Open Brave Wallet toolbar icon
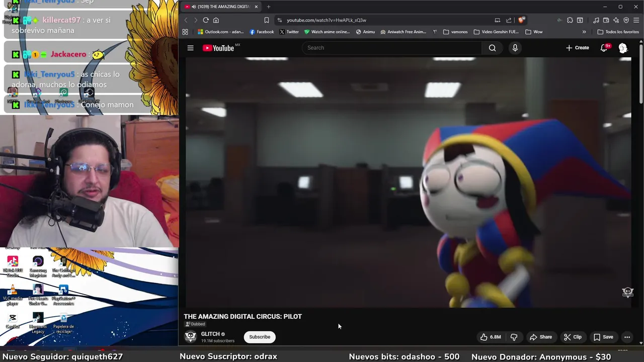Viewport: 644px width, 362px height. click(606, 20)
